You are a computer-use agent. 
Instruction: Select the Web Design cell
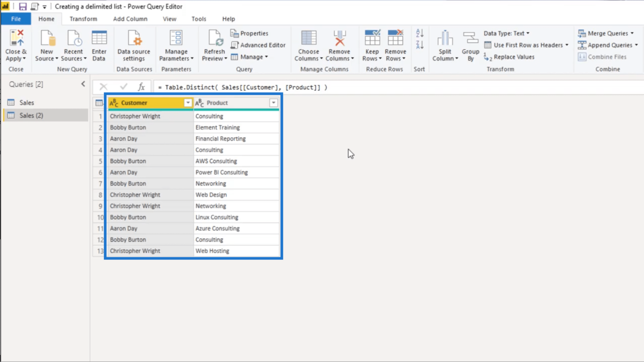point(237,195)
